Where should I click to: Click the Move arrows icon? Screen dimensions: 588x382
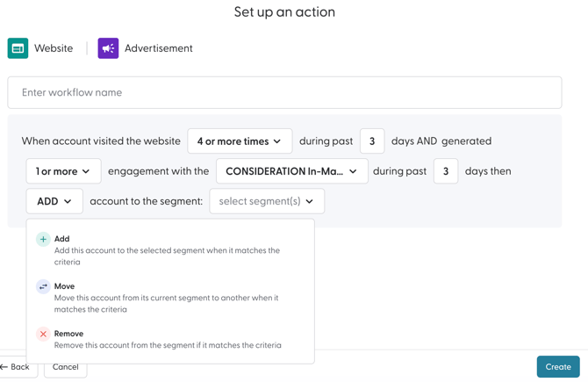tap(43, 286)
